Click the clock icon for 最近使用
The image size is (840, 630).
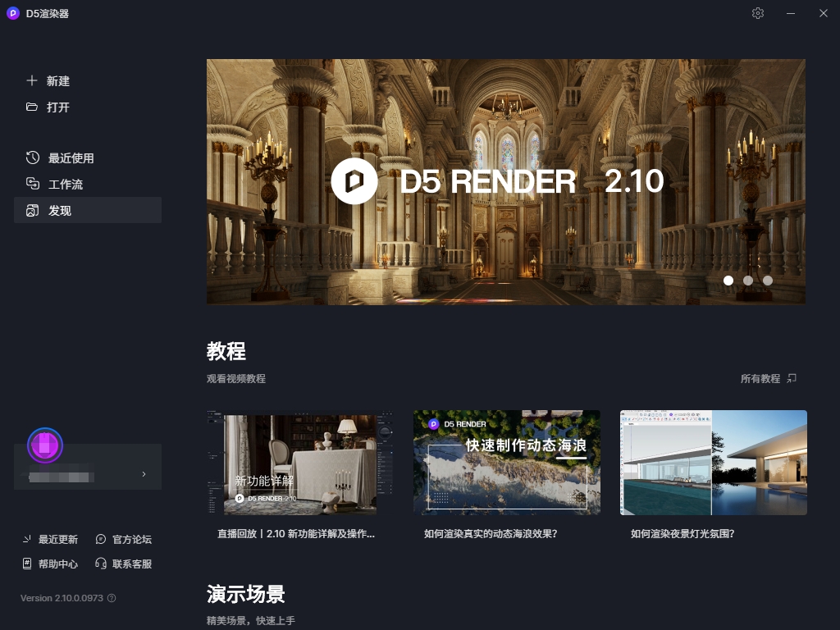click(33, 157)
